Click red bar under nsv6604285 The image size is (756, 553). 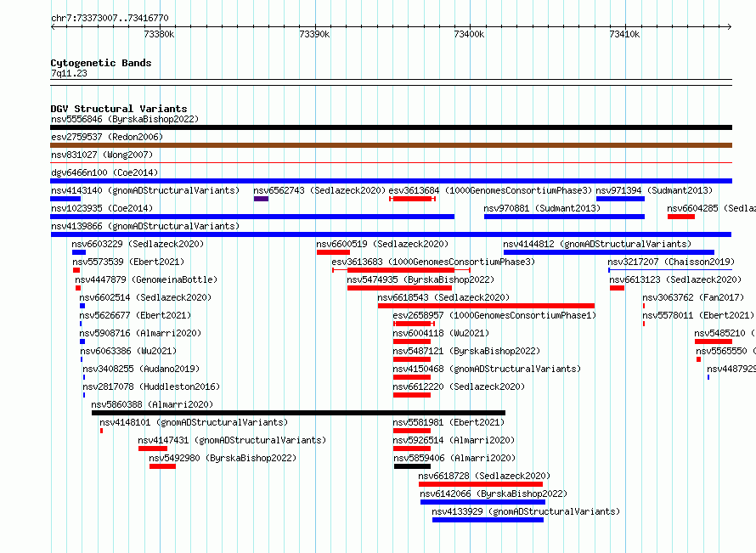(x=681, y=217)
